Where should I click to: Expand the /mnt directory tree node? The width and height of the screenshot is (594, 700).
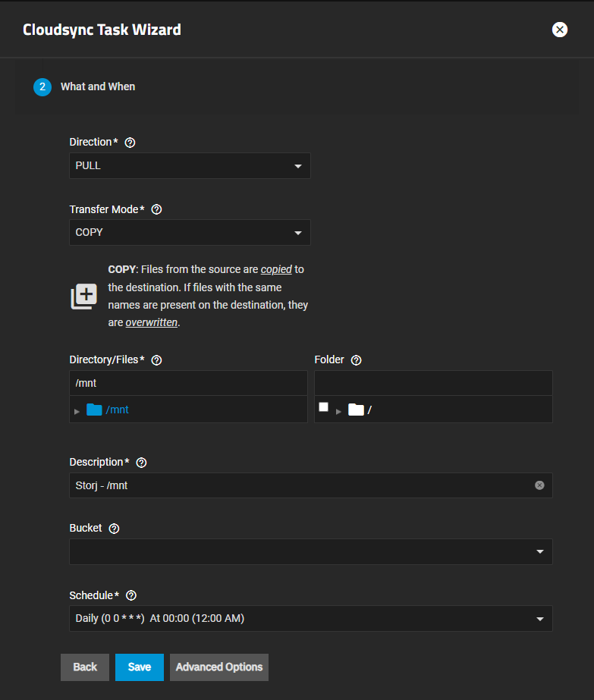click(77, 411)
